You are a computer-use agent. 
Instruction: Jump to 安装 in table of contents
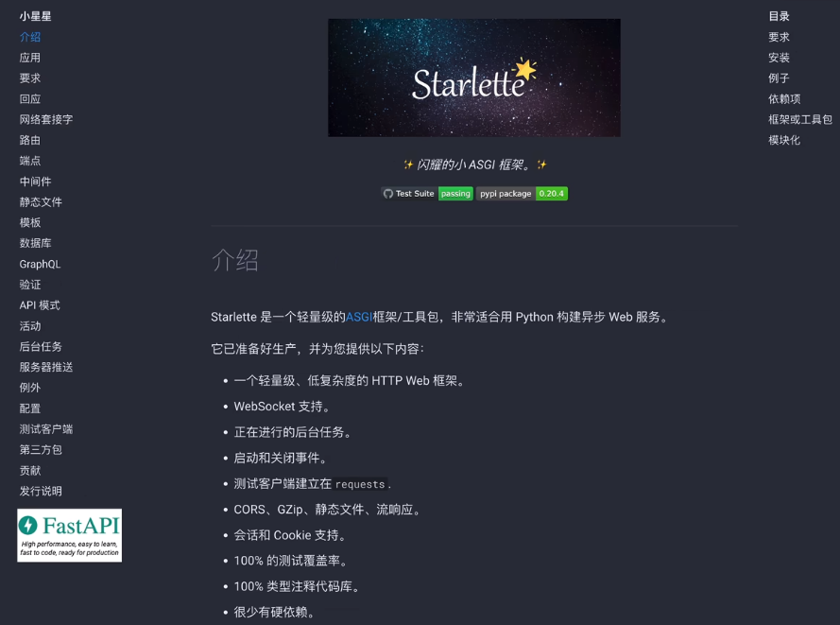(x=779, y=58)
